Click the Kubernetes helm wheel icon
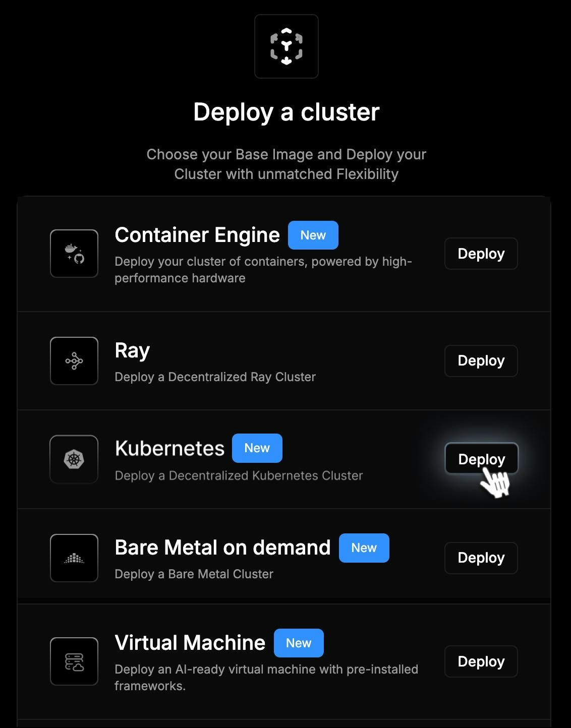The image size is (571, 728). 74,459
